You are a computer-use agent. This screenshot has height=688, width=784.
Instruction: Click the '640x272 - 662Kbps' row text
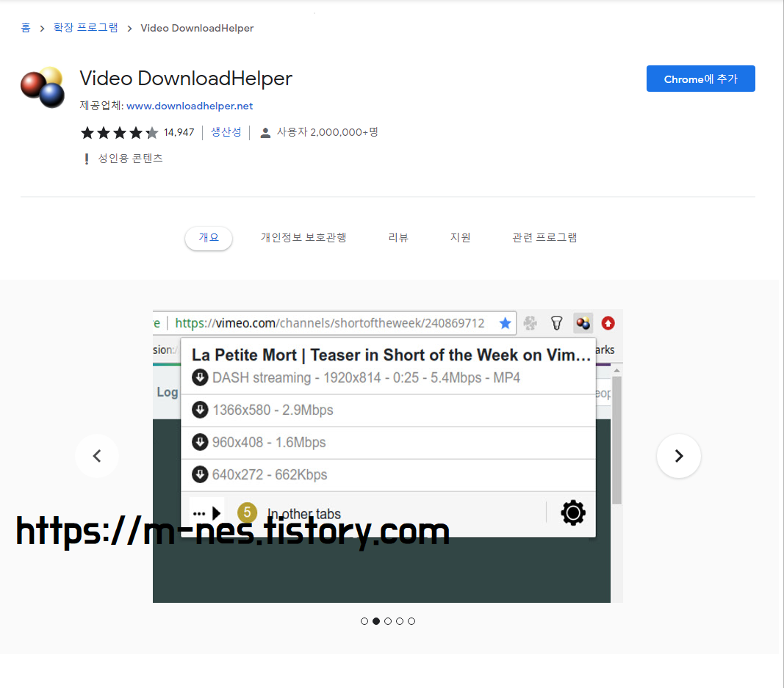coord(270,474)
